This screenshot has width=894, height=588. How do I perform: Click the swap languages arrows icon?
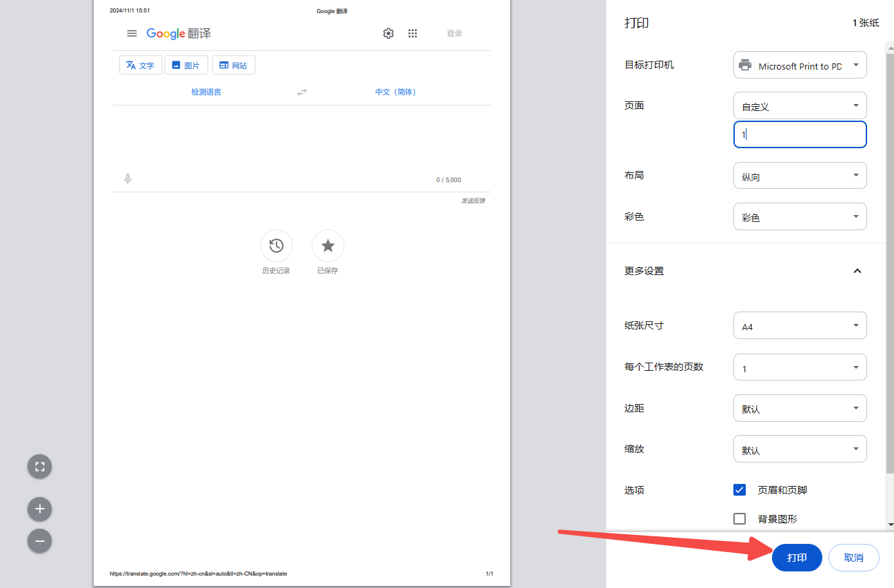point(302,92)
